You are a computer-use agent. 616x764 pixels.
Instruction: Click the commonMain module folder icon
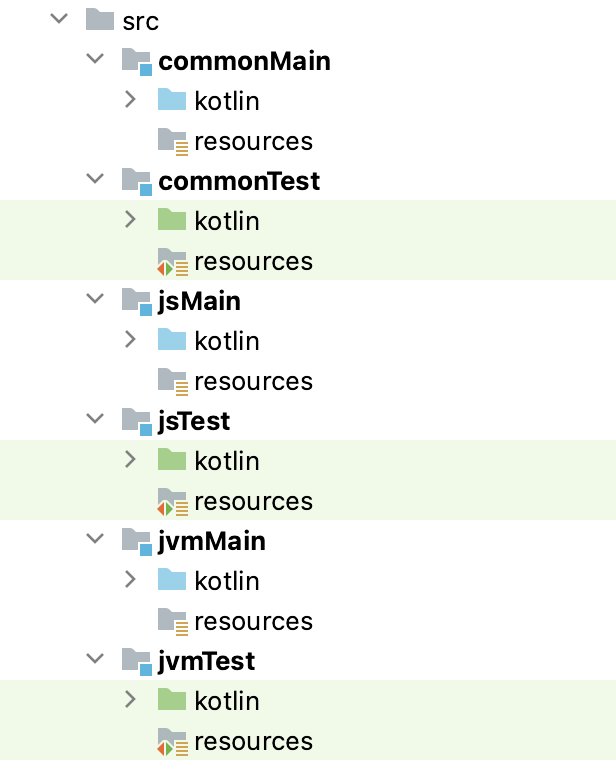pyautogui.click(x=136, y=62)
